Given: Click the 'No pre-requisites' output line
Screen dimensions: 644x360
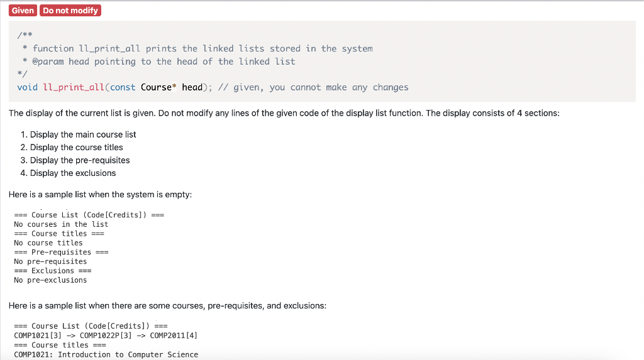Looking at the screenshot, I should click(50, 261).
